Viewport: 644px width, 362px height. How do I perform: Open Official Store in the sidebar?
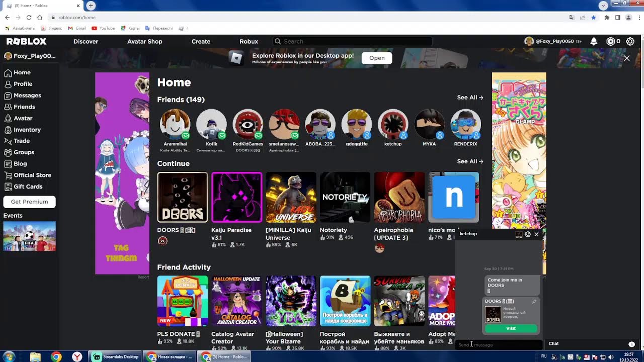28,175
